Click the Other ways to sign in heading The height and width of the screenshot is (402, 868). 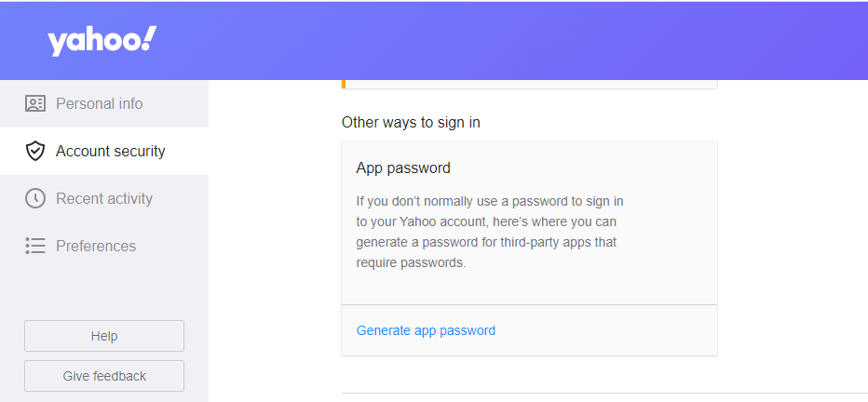click(411, 122)
